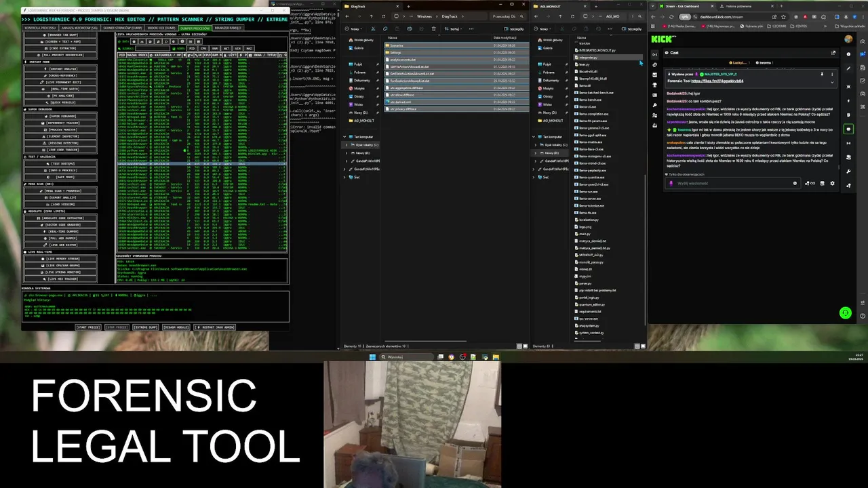Collapse Ten komputer tree in DiagTrack Explorer

(x=344, y=137)
